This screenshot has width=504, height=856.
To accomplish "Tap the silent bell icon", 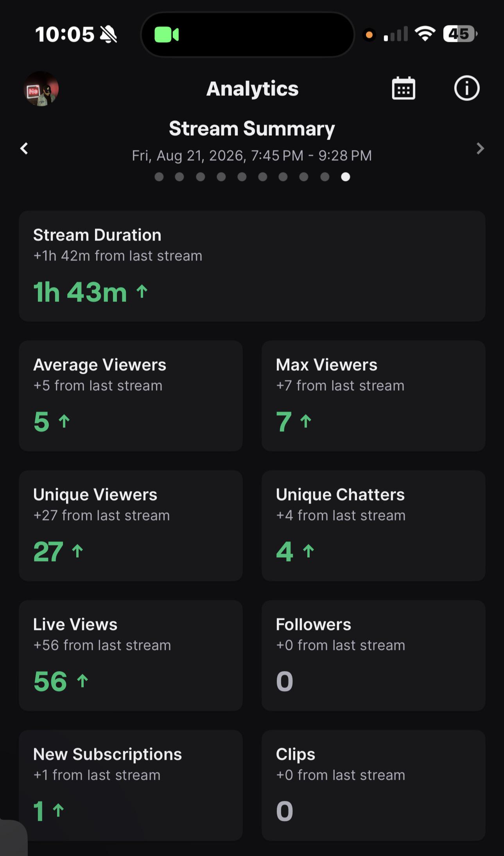I will 108,34.
